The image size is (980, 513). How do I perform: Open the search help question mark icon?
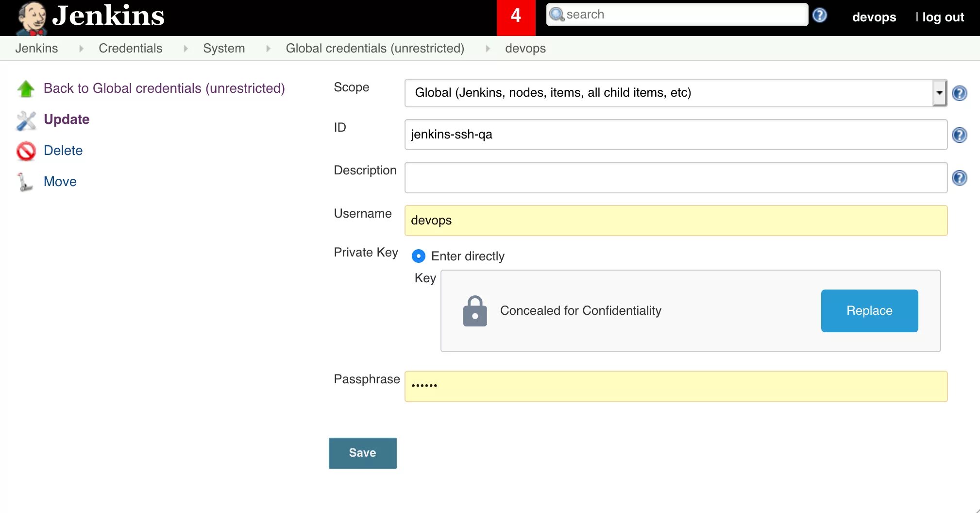coord(820,16)
